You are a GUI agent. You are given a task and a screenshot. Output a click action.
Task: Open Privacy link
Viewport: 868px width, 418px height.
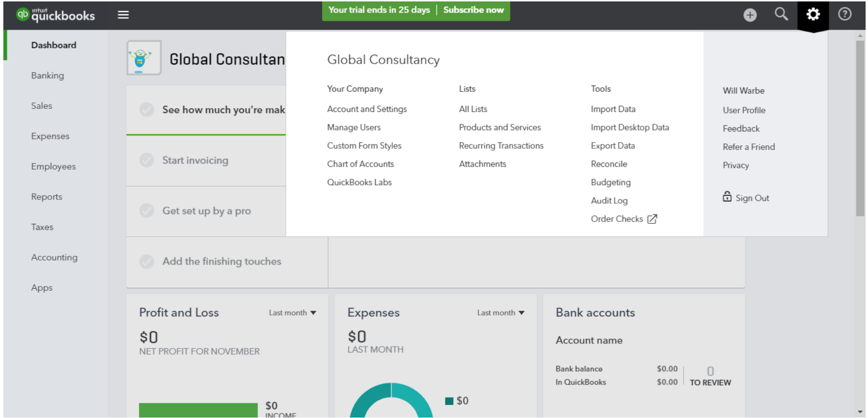coord(736,165)
